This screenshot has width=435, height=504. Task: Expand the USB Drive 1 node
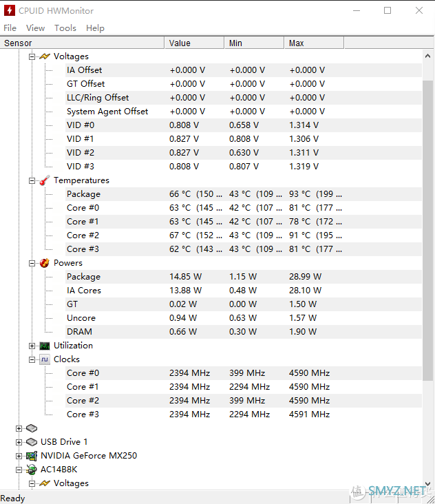point(19,442)
